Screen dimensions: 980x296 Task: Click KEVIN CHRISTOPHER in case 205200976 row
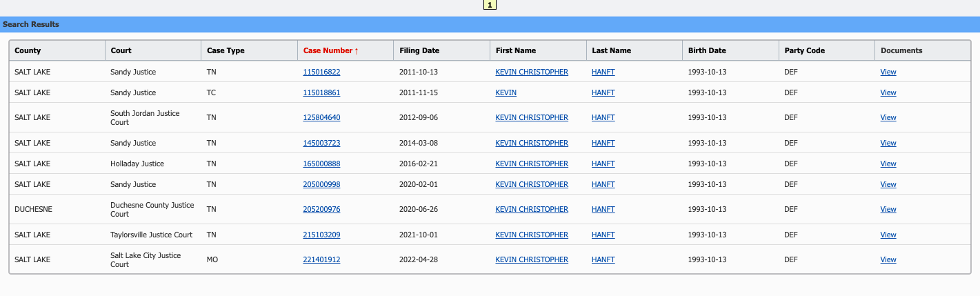point(532,209)
